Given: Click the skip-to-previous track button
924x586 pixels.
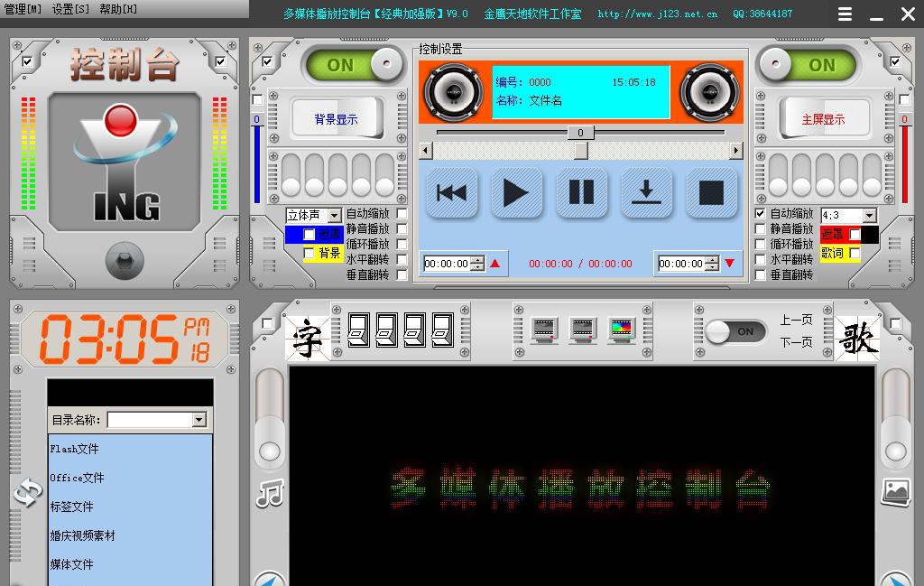Looking at the screenshot, I should (451, 192).
